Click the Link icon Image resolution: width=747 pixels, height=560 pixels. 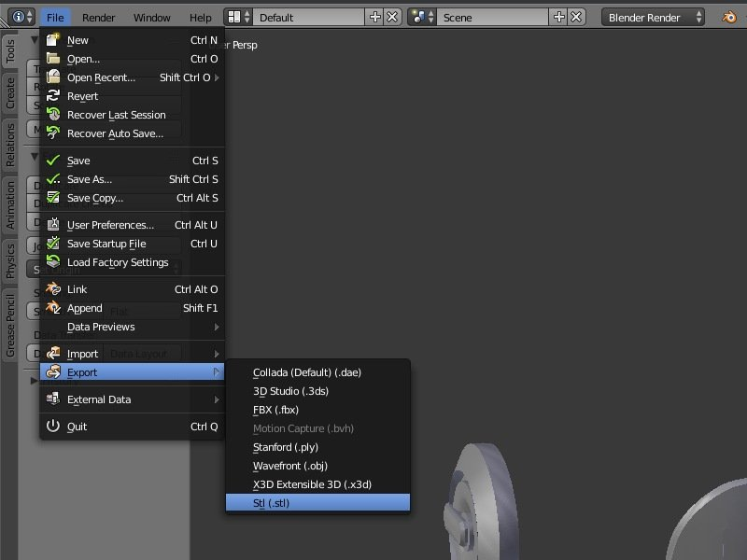click(x=53, y=289)
